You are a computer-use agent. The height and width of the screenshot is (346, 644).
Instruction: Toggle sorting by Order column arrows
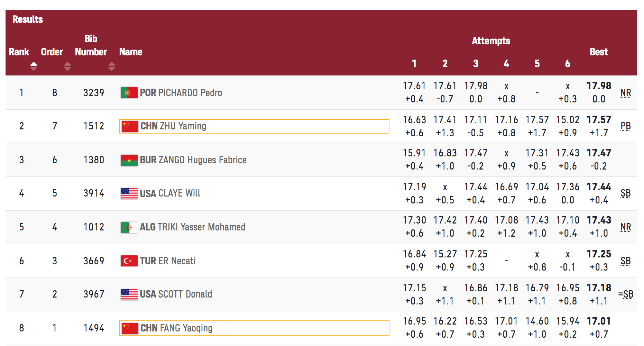click(67, 66)
